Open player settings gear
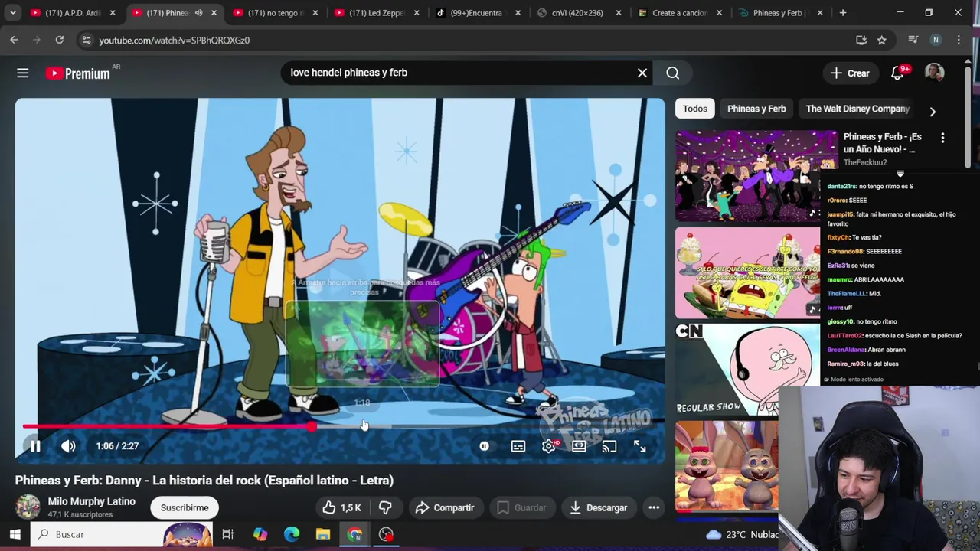The height and width of the screenshot is (551, 980). click(549, 446)
